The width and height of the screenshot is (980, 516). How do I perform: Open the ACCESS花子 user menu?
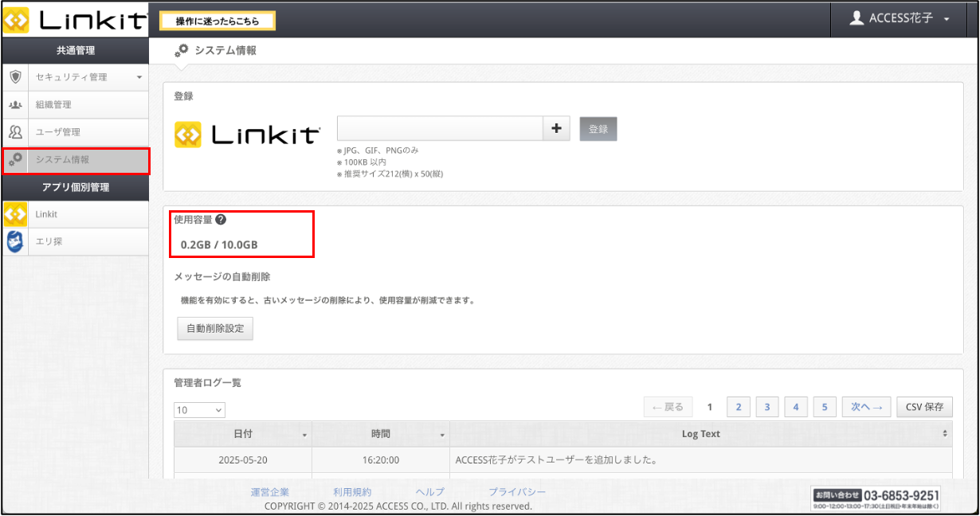point(900,18)
